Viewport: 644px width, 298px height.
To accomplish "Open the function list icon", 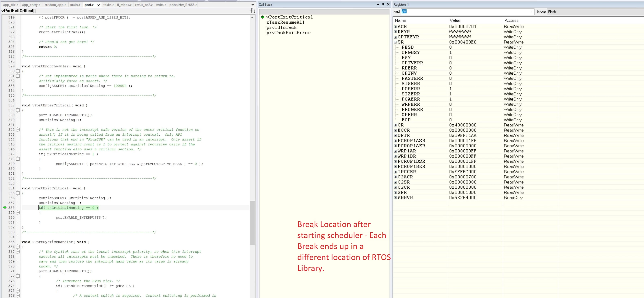I will point(253,11).
